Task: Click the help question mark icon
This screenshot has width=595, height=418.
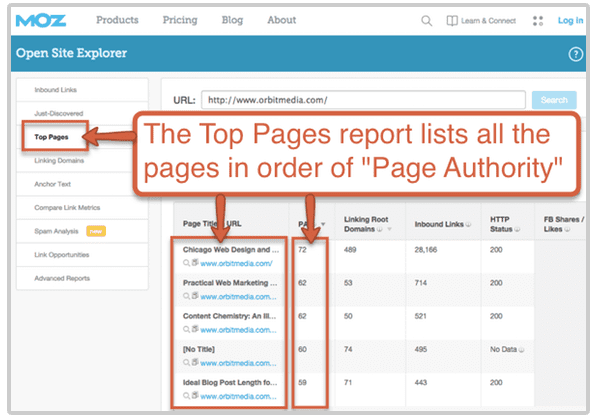Action: point(575,54)
